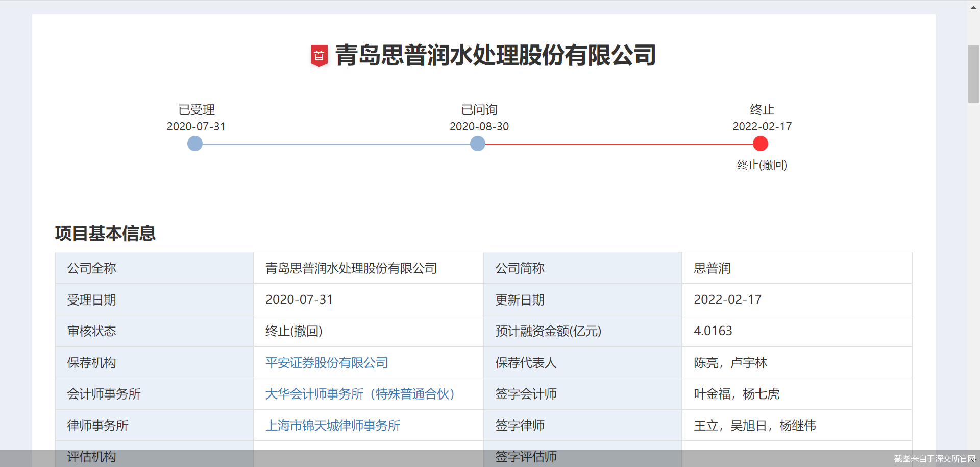Click the 公司简称 label cell

click(583, 268)
